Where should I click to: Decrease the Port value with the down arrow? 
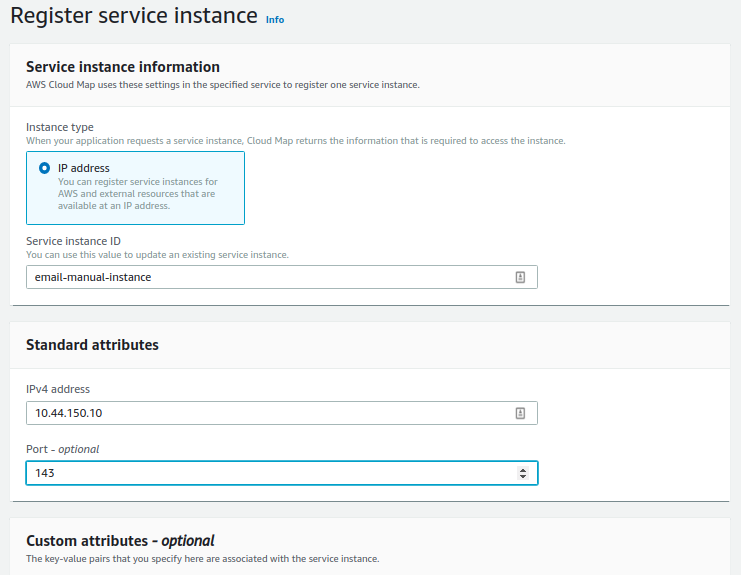[523, 476]
